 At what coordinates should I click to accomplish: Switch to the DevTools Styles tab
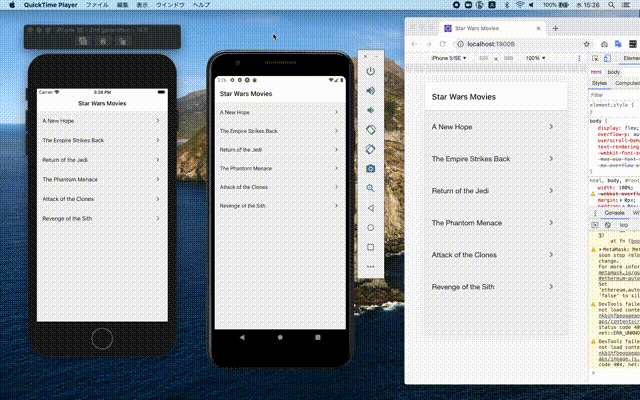pos(599,83)
